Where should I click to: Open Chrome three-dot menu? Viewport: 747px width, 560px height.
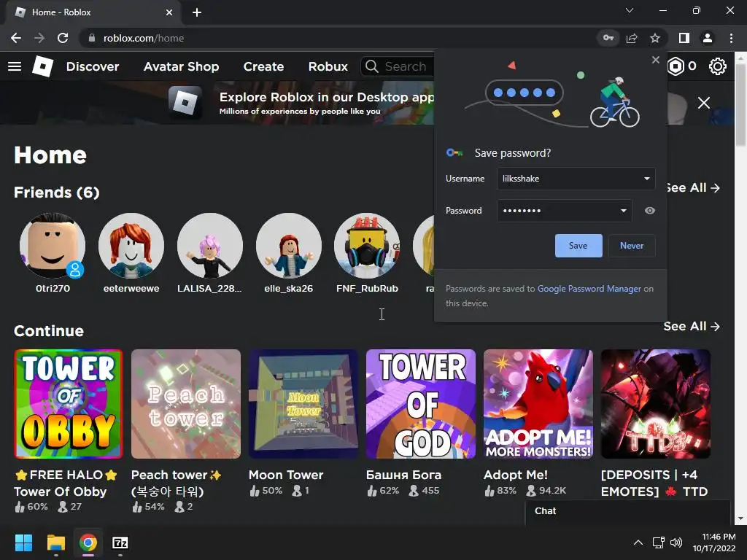coord(731,38)
